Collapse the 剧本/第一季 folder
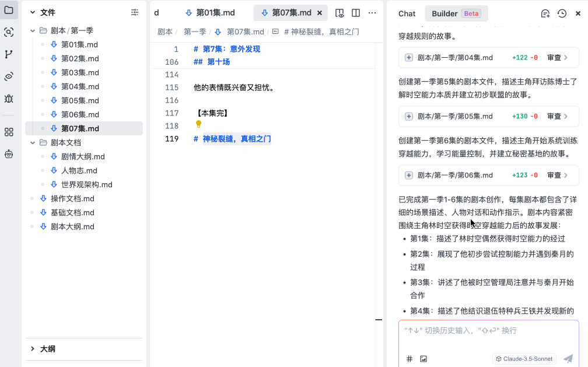This screenshot has width=588, height=367. click(33, 30)
